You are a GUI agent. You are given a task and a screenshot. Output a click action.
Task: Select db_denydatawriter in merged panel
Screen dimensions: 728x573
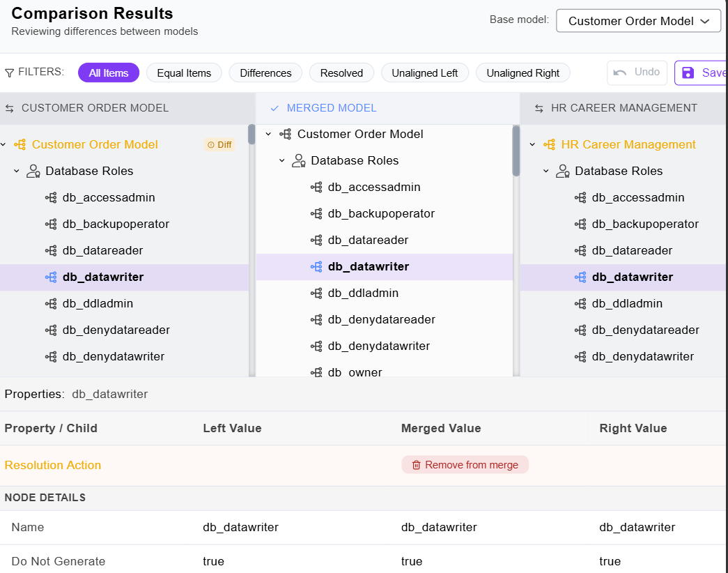[x=385, y=346]
